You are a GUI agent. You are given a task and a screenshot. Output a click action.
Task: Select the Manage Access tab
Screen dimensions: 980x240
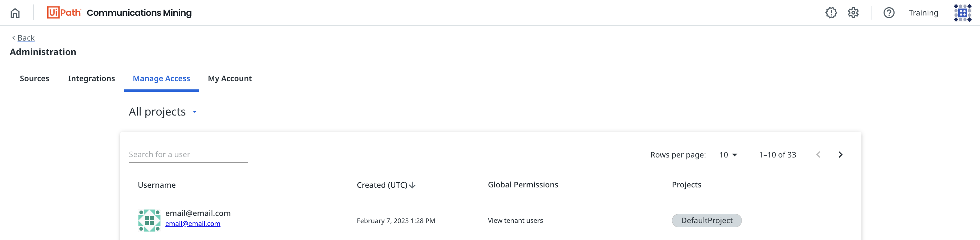pyautogui.click(x=161, y=78)
